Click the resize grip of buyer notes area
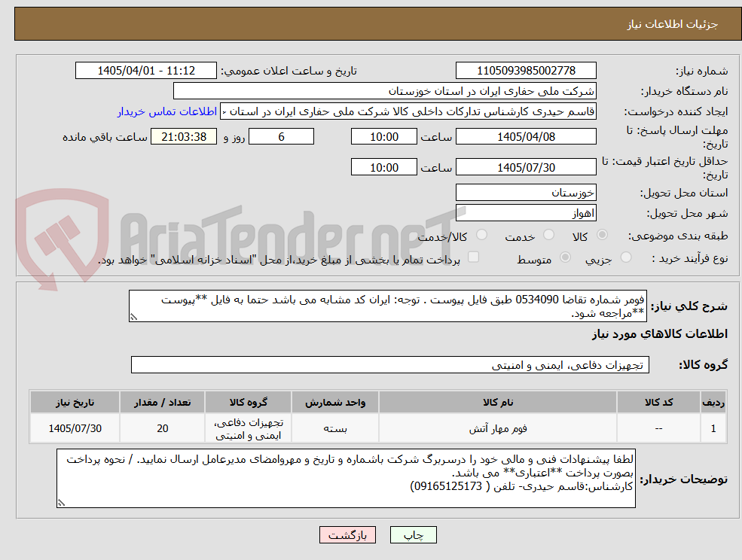Viewport: 742px width, 560px height. click(61, 504)
